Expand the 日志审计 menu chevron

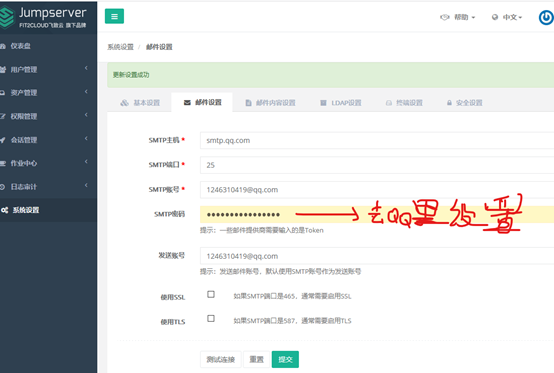coord(86,185)
